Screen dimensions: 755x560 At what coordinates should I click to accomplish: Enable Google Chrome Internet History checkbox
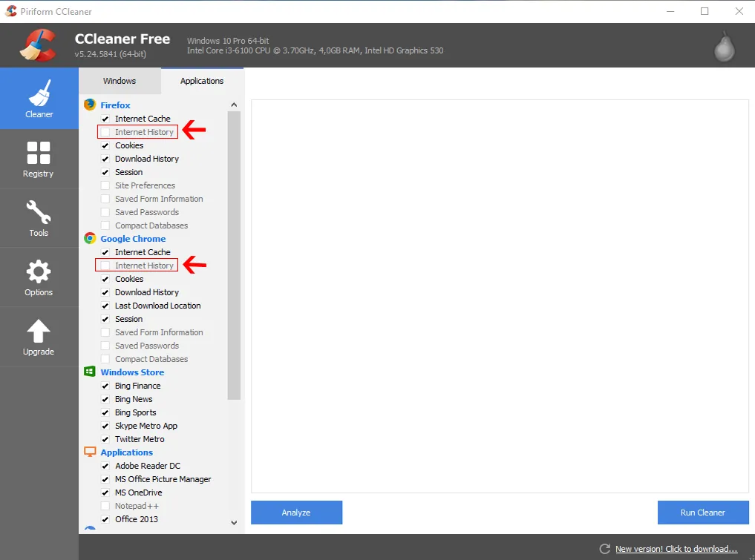[105, 266]
